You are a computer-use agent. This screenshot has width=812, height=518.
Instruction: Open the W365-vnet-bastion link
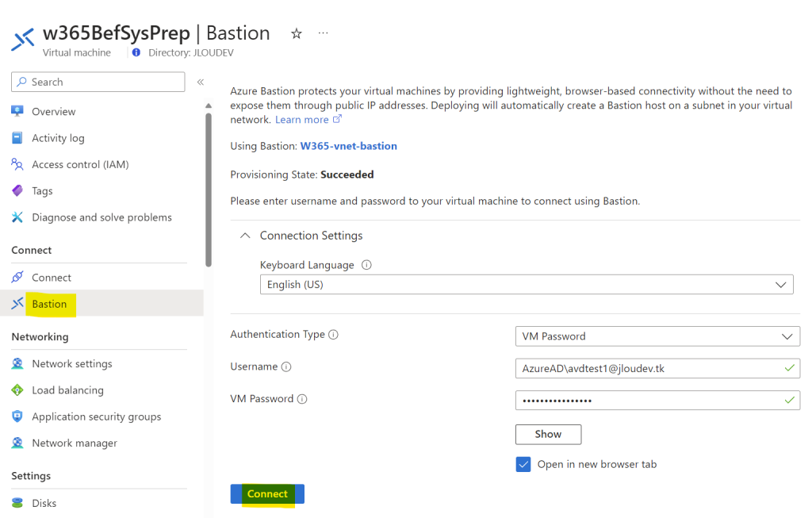349,146
